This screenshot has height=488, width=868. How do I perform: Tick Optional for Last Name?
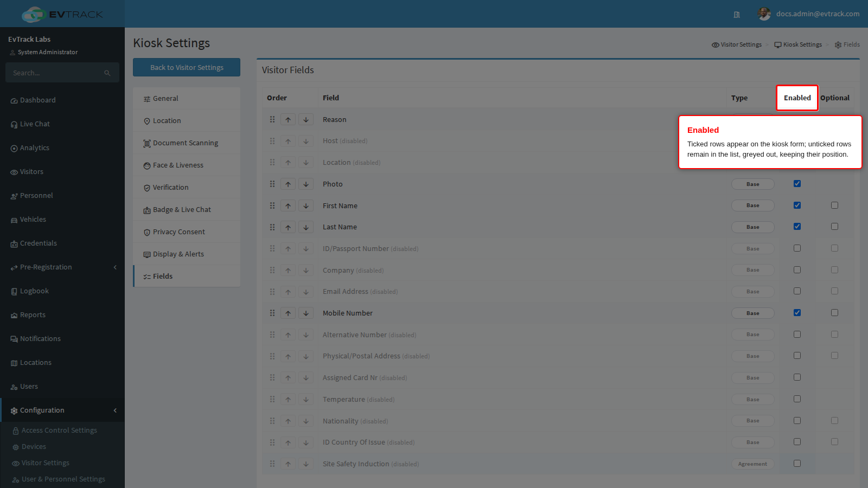point(834,227)
